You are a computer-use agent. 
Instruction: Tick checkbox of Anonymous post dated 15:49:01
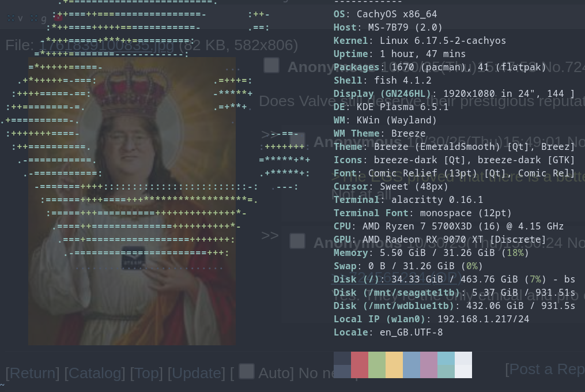297,141
